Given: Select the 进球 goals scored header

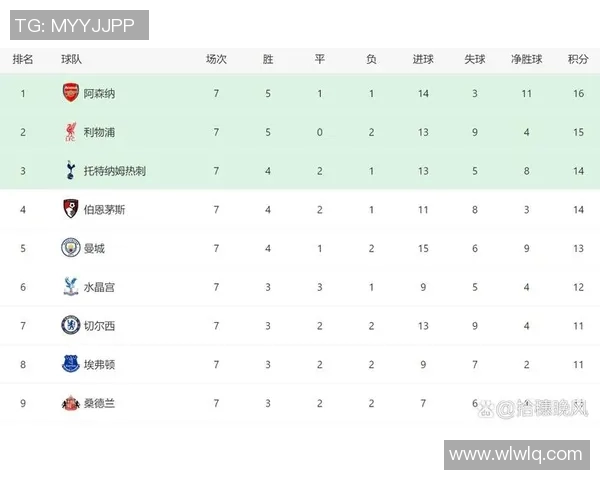Looking at the screenshot, I should [x=423, y=59].
